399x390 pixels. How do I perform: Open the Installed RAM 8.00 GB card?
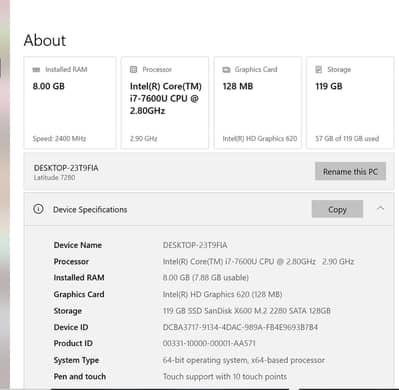coord(70,102)
